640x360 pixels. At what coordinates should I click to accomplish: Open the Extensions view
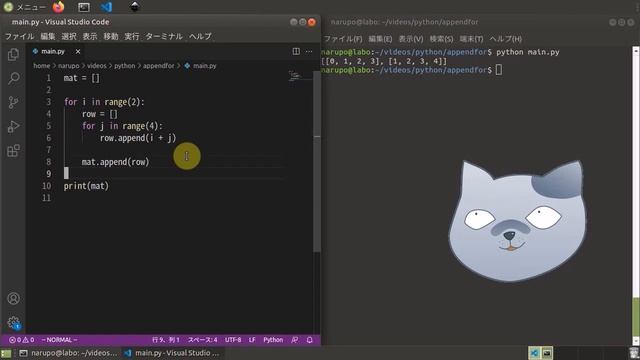13,151
